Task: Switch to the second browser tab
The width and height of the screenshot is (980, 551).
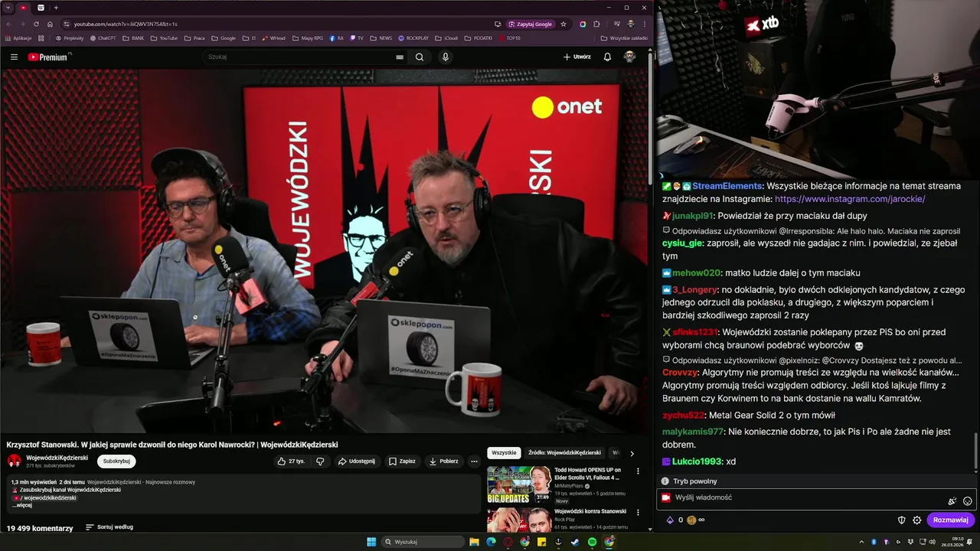Action: tap(41, 8)
